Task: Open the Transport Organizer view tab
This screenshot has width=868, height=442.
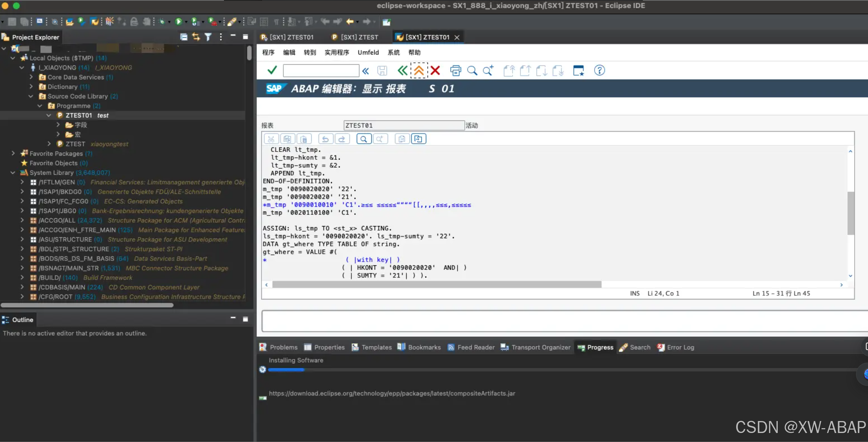Action: click(x=536, y=347)
